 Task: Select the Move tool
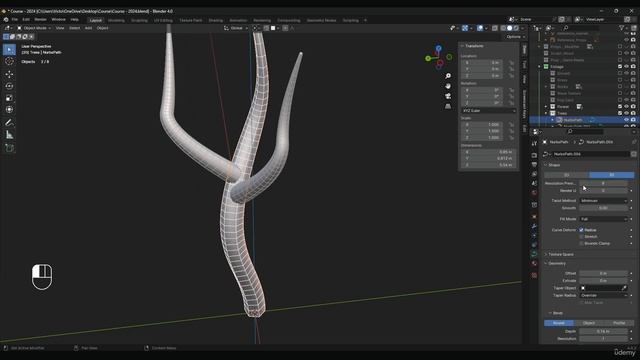tap(9, 74)
